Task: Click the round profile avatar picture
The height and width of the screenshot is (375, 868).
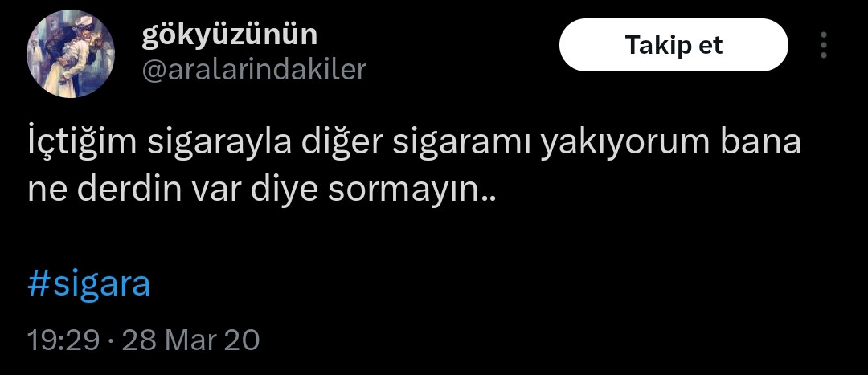Action: 71,54
